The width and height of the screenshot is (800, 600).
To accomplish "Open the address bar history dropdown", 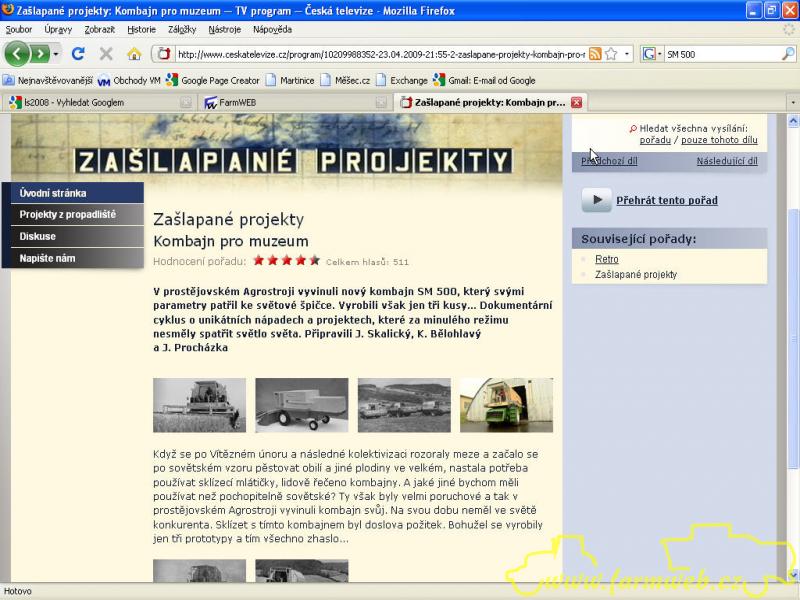I will [627, 54].
